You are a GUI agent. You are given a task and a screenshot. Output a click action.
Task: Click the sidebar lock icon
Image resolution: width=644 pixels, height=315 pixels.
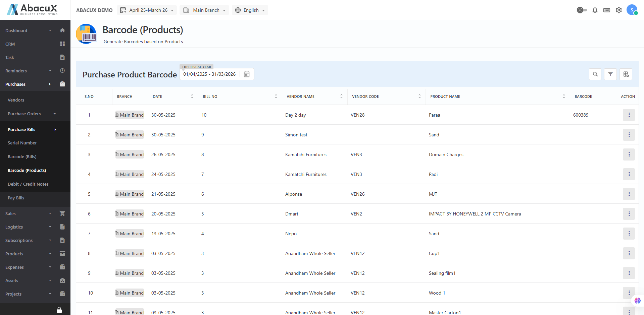59,310
